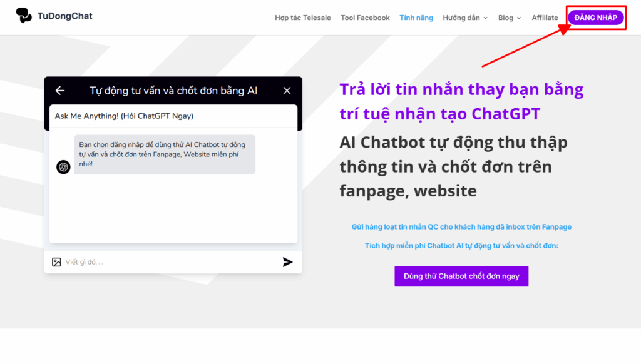The width and height of the screenshot is (641, 364).
Task: Open link Tích hợp miễn phí Chatbot AI
Action: (461, 246)
